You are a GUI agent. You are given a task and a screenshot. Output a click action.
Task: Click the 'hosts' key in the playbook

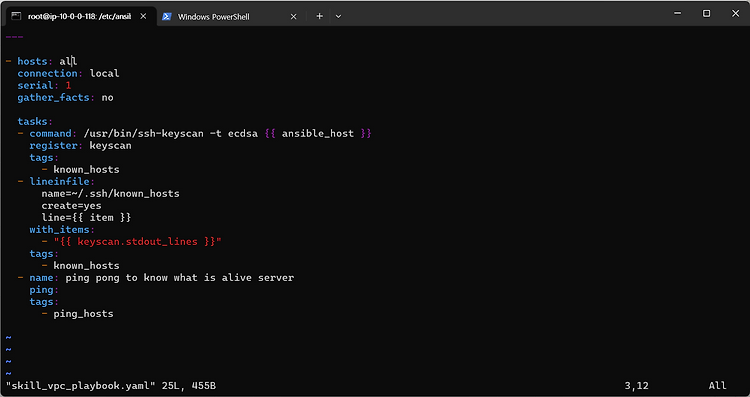(32, 61)
